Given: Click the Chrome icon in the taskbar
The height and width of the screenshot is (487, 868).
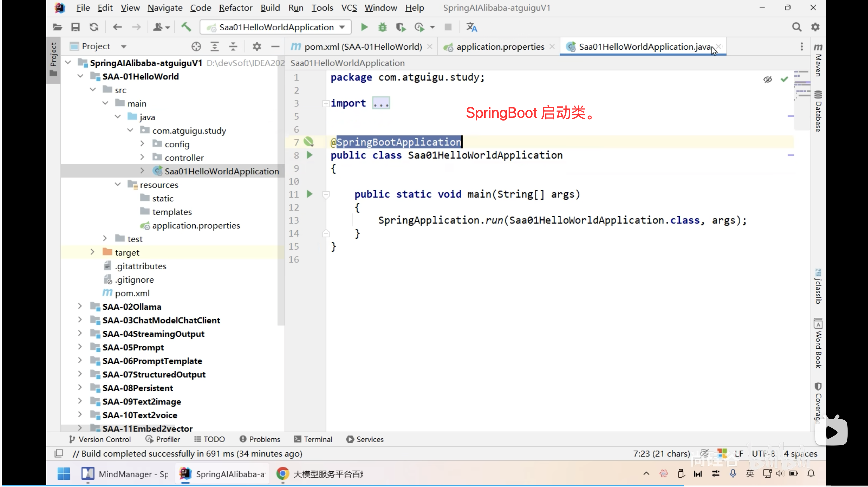Looking at the screenshot, I should click(283, 474).
